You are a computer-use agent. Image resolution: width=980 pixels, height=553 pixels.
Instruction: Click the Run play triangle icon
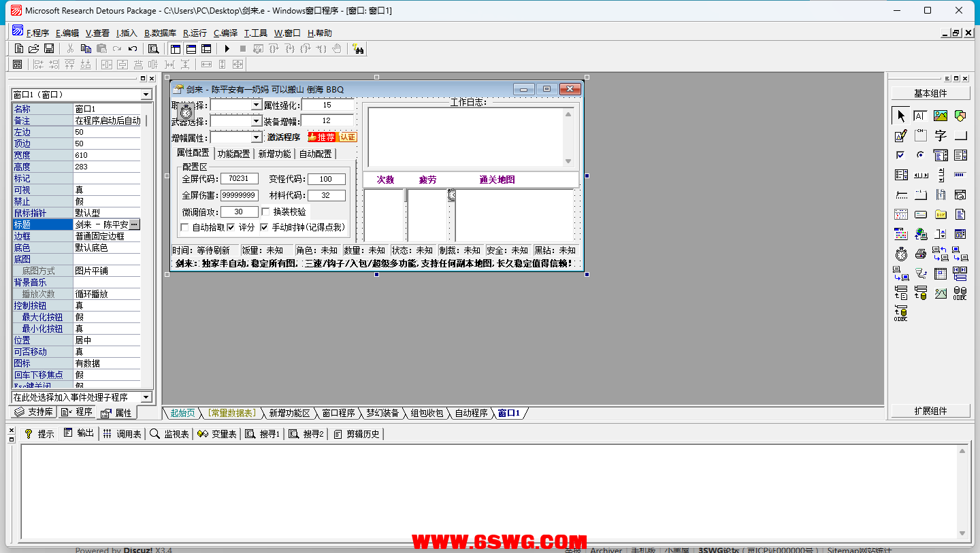tap(227, 48)
